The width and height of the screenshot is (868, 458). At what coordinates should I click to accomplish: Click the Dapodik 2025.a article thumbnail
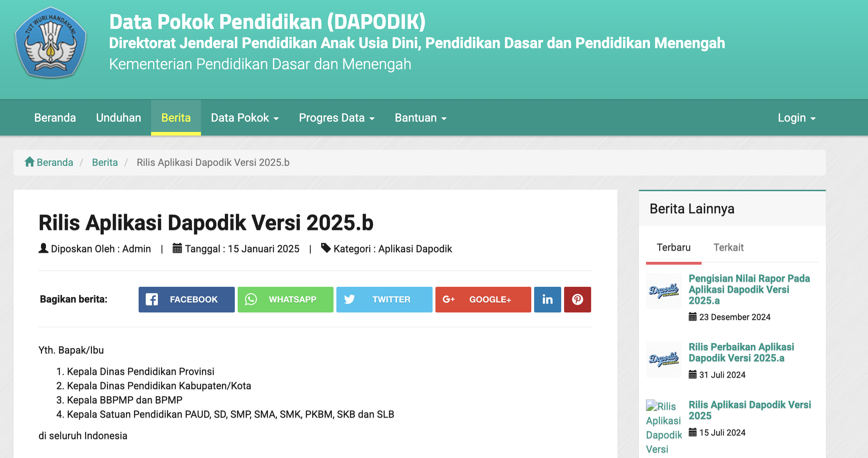tap(663, 291)
